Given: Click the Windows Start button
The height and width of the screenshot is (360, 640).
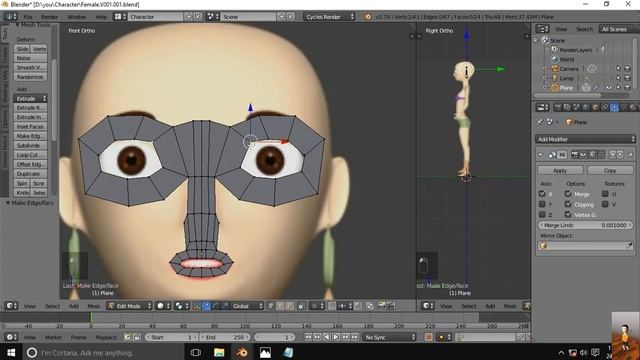Looking at the screenshot, I should tap(11, 352).
